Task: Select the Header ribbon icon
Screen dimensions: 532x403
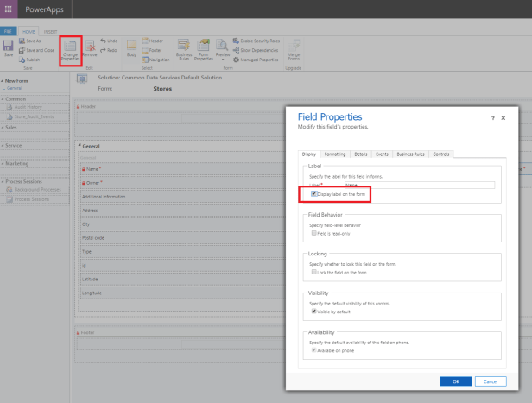Action: [x=145, y=41]
